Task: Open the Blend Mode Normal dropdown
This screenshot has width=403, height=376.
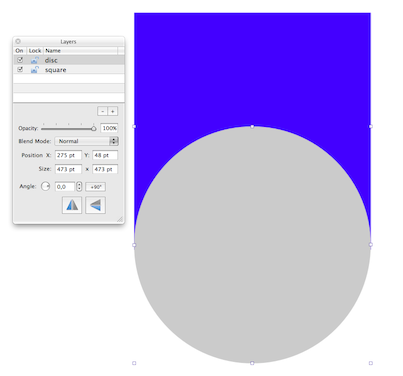Action: [87, 141]
